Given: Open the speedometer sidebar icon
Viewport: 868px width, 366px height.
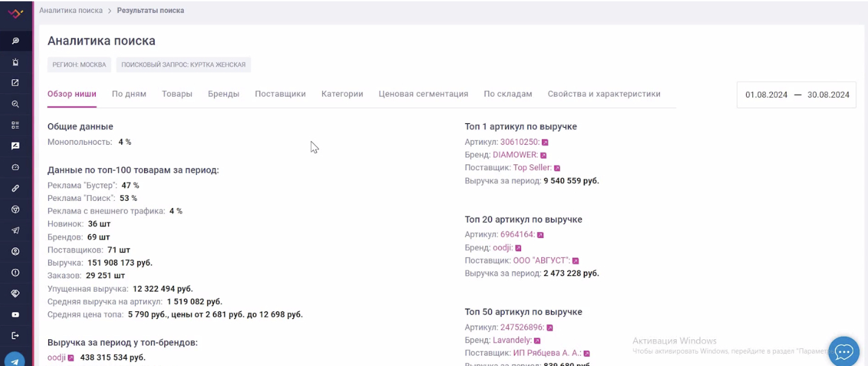Looking at the screenshot, I should tap(15, 167).
